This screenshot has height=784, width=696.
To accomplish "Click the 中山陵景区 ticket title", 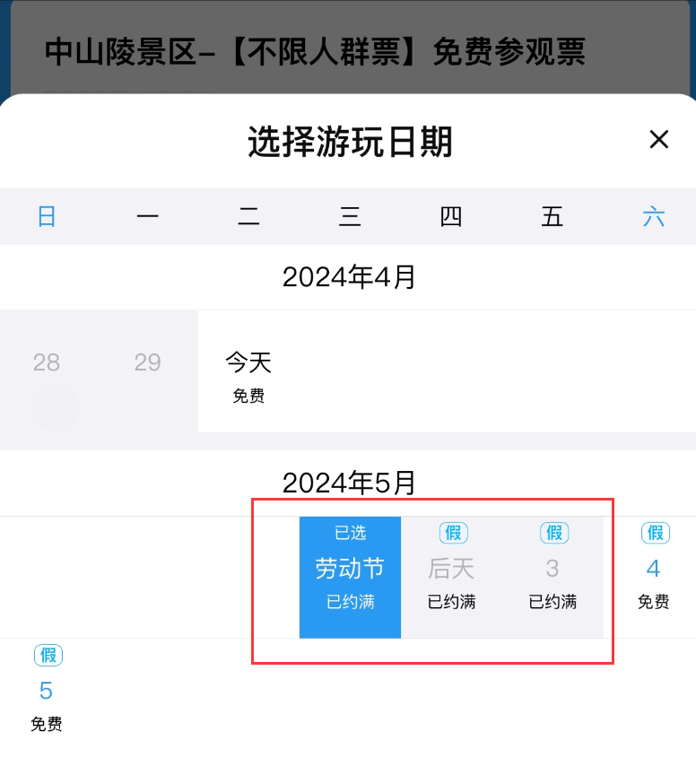I will [315, 51].
